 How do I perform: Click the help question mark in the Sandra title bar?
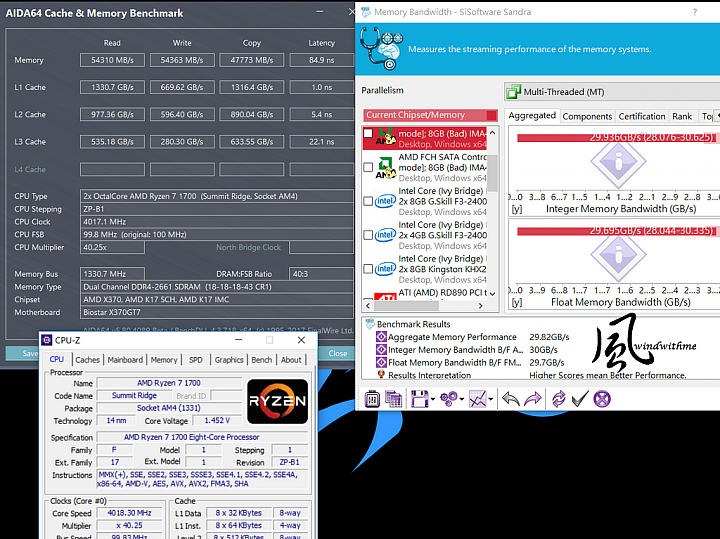pos(695,12)
